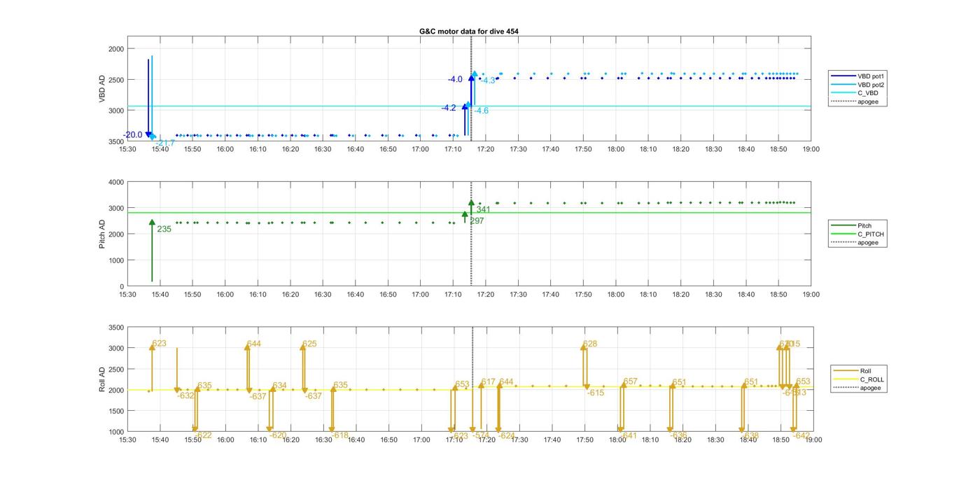The width and height of the screenshot is (980, 485).
Task: Click the 'VBD AD' y-axis label
Action: 103,90
